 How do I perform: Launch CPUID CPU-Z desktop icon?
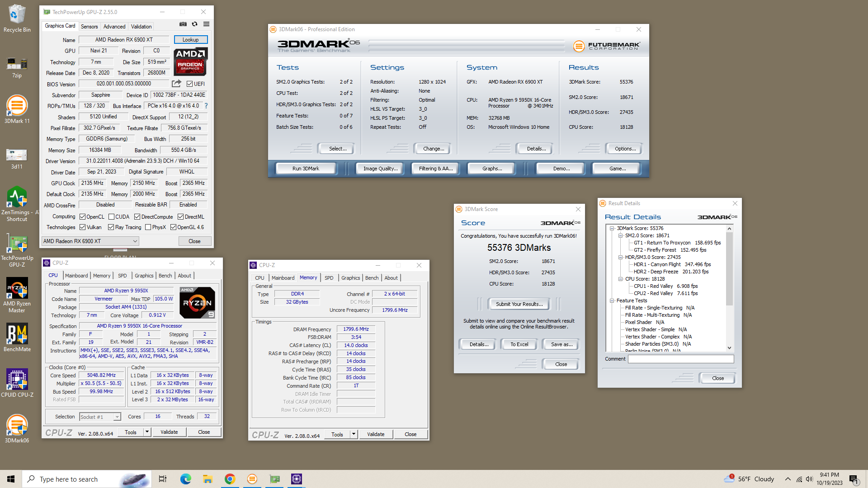tap(17, 383)
